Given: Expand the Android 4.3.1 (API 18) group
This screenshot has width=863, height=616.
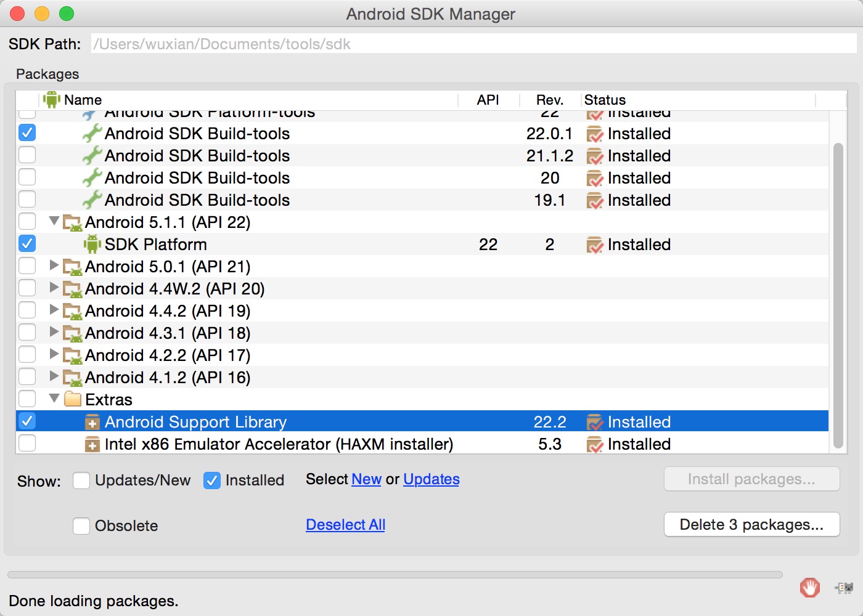Looking at the screenshot, I should click(x=54, y=331).
